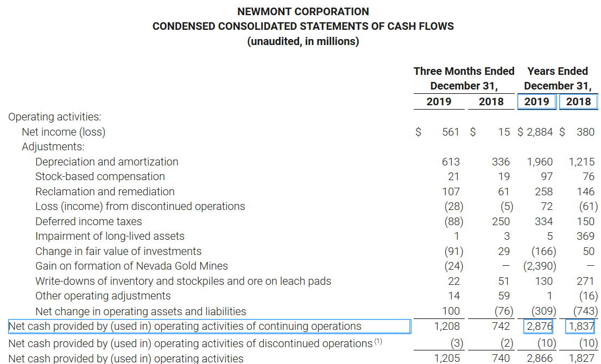Select the net income value 2,884
Image resolution: width=601 pixels, height=364 pixels.
coord(540,132)
